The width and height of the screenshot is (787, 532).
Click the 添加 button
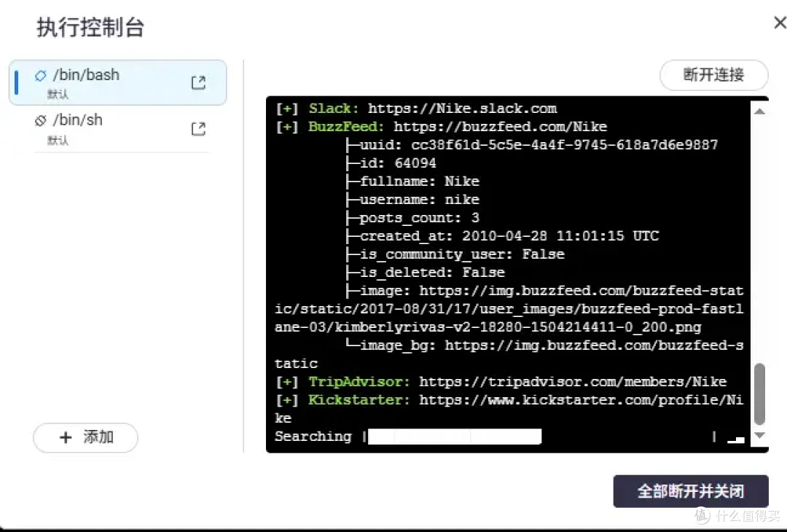85,437
